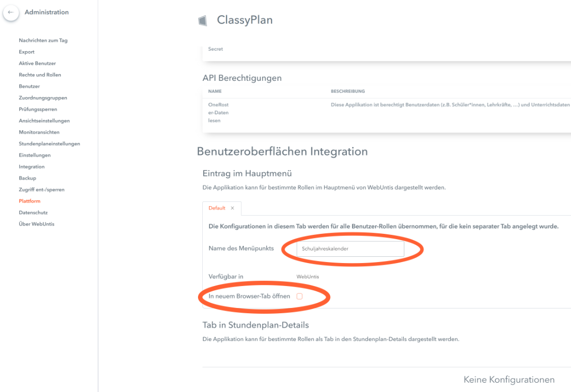
Task: Go to Monitoransichten
Action: 39,132
